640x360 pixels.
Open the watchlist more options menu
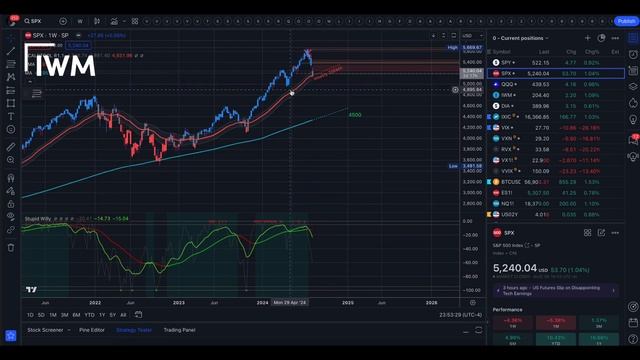tap(615, 38)
